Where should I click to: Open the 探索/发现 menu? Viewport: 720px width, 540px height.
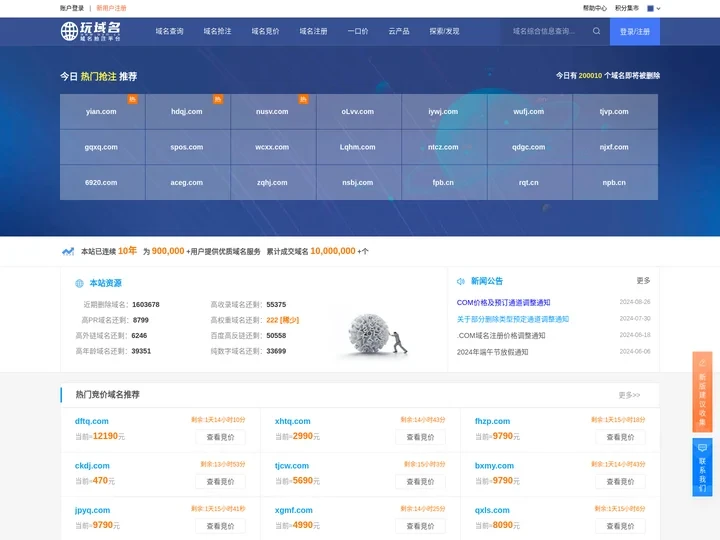[x=444, y=31]
